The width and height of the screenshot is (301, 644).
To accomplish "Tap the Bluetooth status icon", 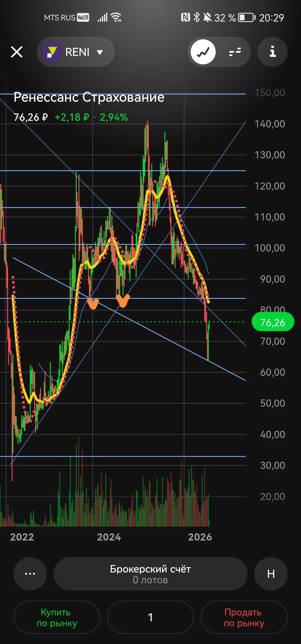I will 196,17.
